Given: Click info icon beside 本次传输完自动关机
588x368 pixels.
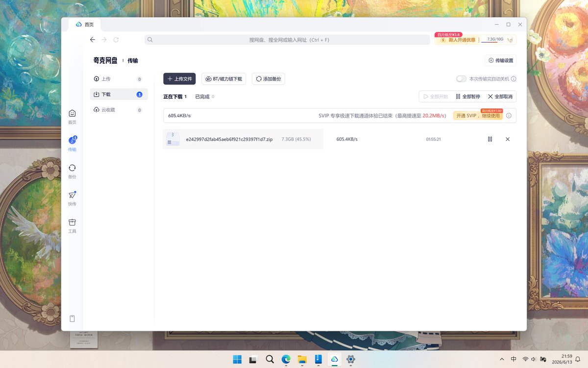Looking at the screenshot, I should [514, 79].
